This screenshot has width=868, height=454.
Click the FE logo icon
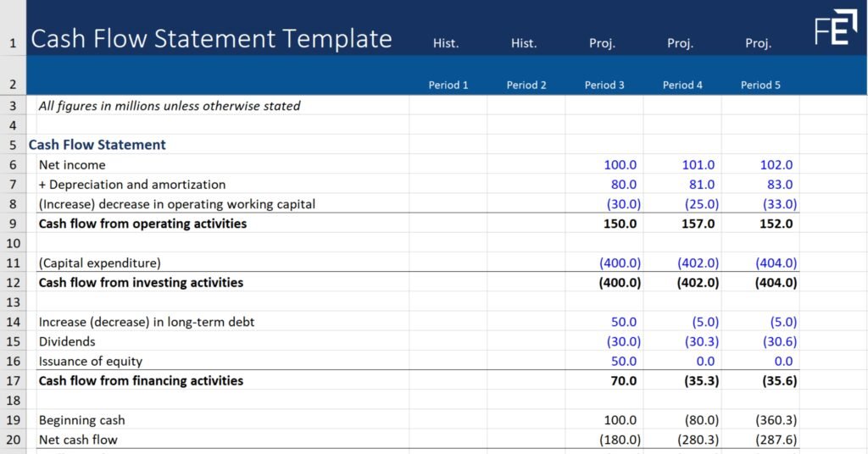click(x=836, y=26)
